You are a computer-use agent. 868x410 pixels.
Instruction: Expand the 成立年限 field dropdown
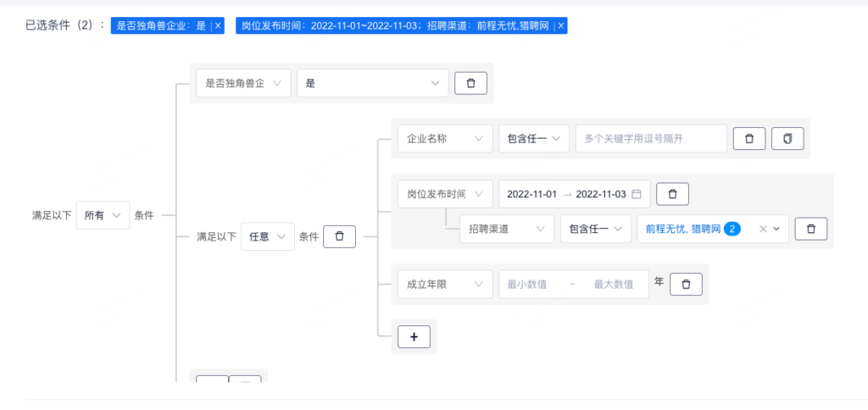pyautogui.click(x=444, y=284)
